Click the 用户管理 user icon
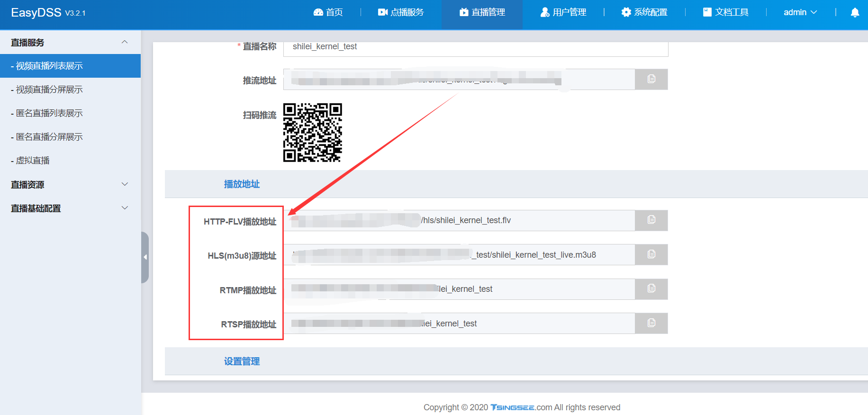Screen dimensions: 868x415 545,12
